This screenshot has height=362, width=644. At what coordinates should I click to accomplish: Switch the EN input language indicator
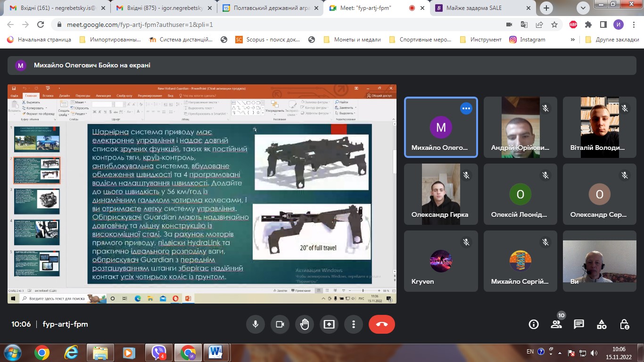[530, 352]
